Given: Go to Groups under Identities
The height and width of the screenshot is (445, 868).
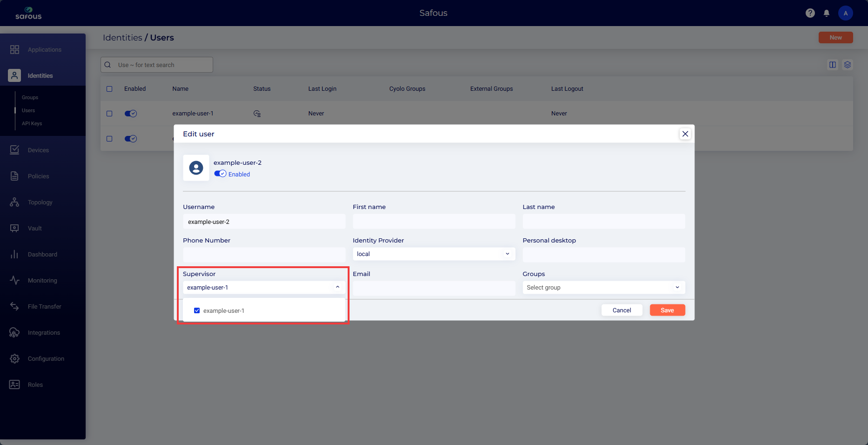Looking at the screenshot, I should pos(30,98).
